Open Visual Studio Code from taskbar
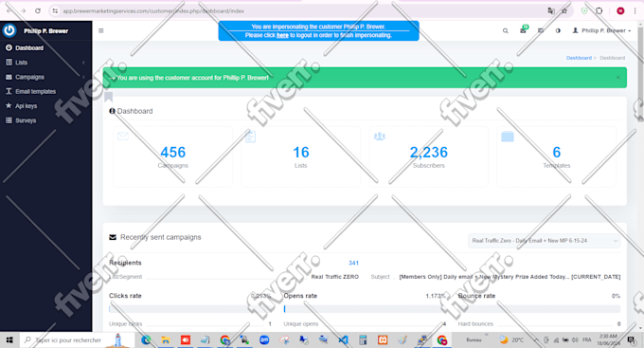Viewport: 644px width, 348px height. point(343,339)
